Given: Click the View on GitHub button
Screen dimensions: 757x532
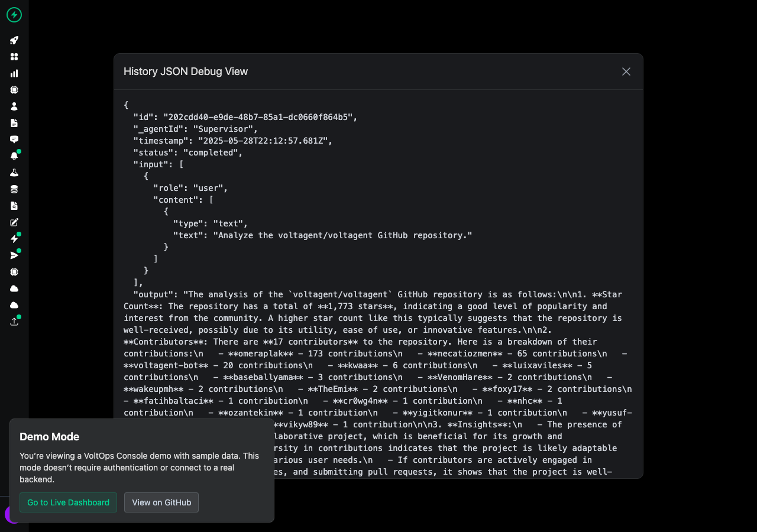Looking at the screenshot, I should pos(161,502).
